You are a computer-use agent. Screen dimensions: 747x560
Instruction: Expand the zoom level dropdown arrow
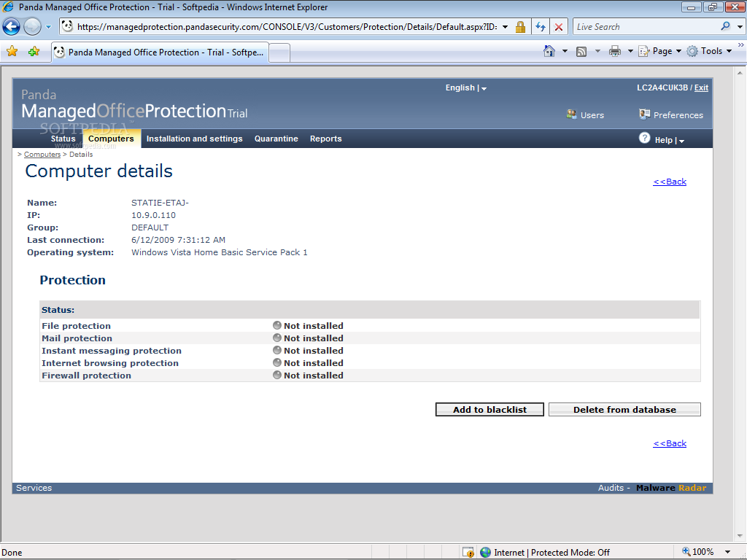727,553
